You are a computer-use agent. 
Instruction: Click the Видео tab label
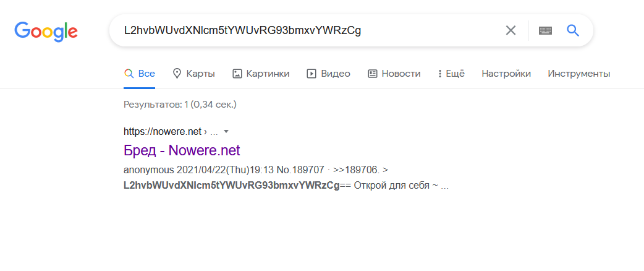point(336,74)
